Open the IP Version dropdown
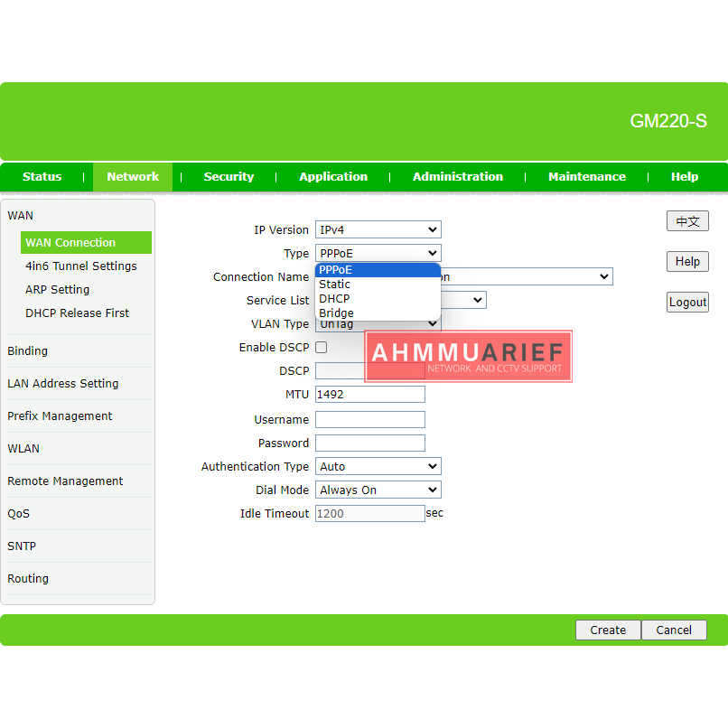This screenshot has width=728, height=728. (378, 230)
